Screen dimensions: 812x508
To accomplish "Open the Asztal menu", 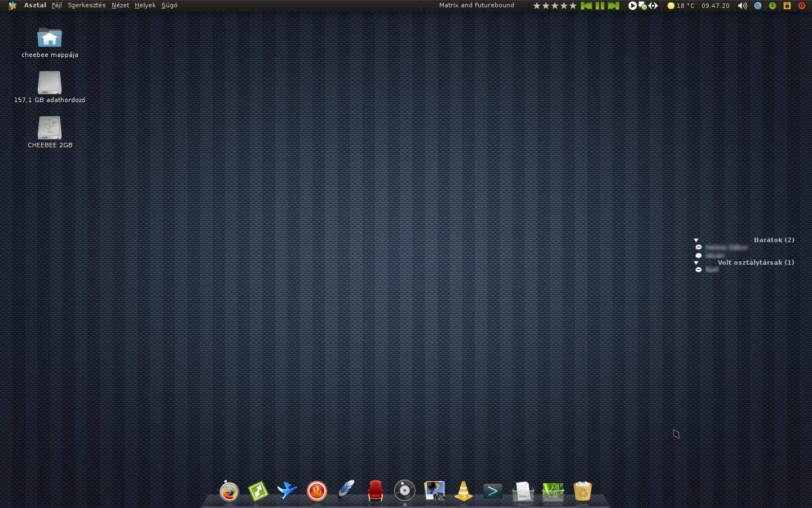I will pyautogui.click(x=35, y=5).
